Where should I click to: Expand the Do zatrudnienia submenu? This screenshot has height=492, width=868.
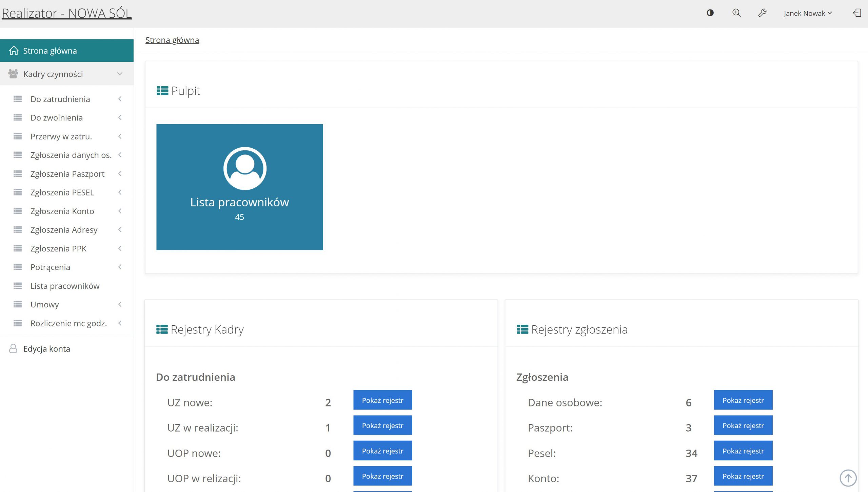click(120, 99)
